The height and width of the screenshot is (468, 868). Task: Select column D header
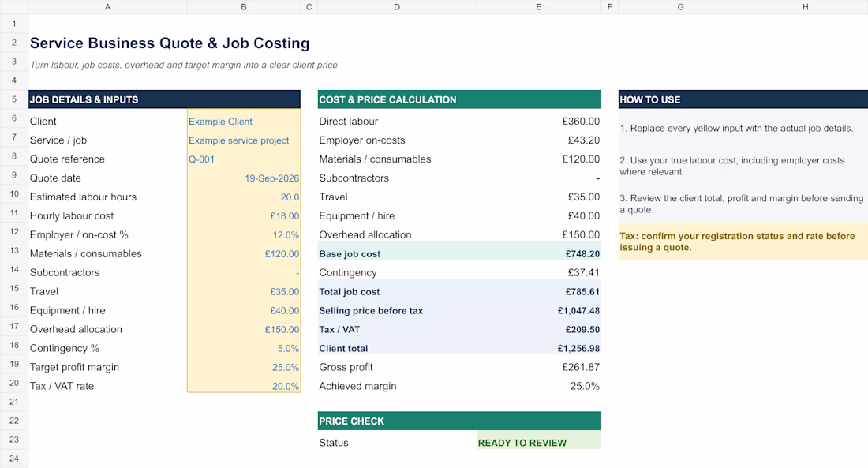[x=397, y=7]
